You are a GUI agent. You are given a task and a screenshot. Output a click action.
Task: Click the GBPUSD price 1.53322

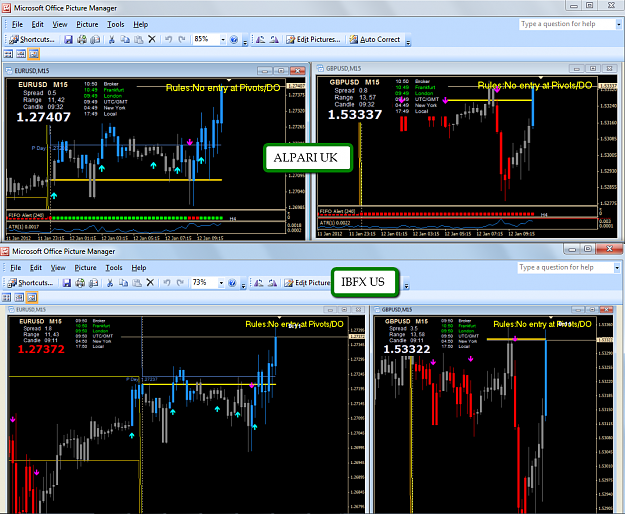point(407,349)
